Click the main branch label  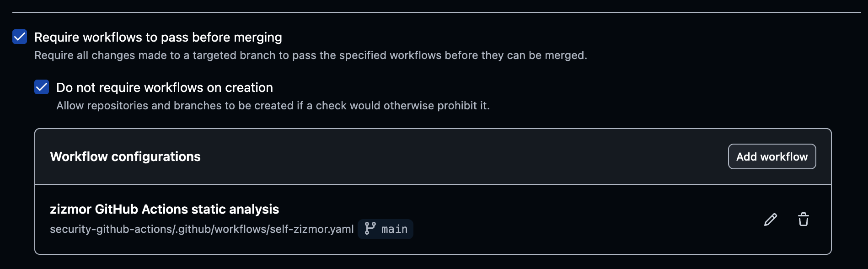point(394,229)
